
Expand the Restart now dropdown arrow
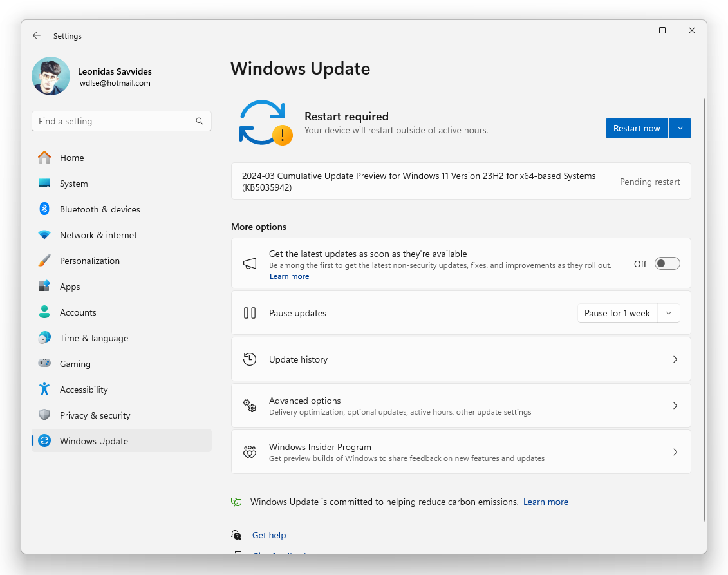pos(680,128)
